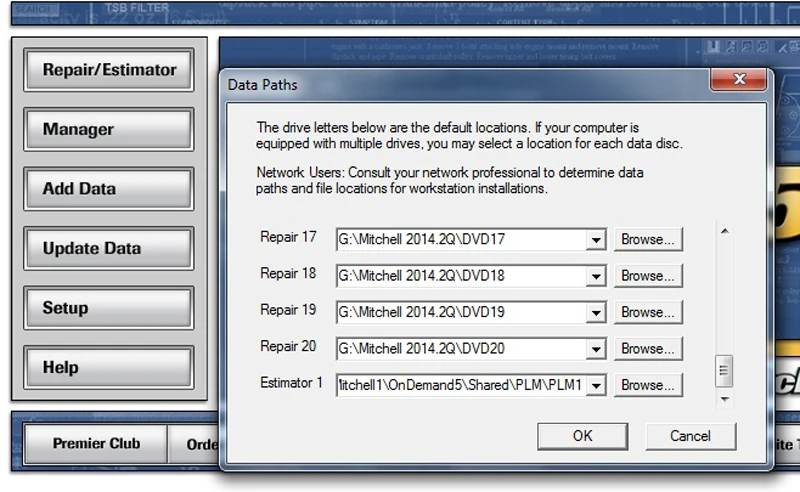Click inside the Repair 17 DVD17 path field
800x492 pixels.
461,239
